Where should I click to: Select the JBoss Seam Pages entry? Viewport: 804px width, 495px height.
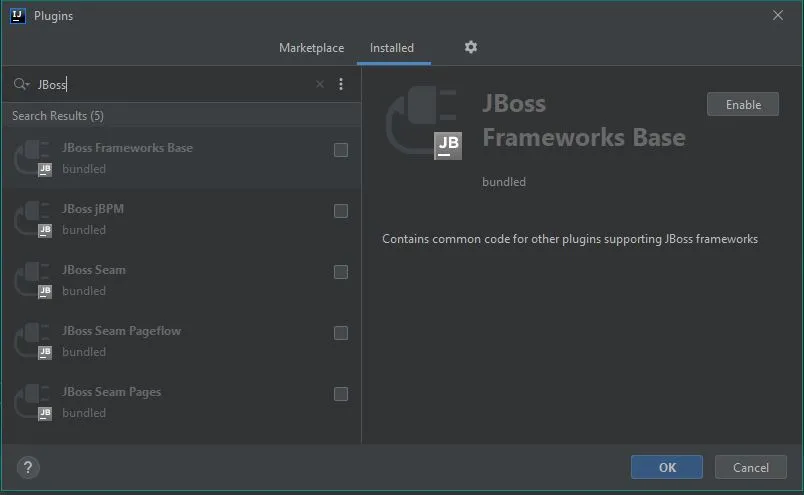click(x=182, y=403)
